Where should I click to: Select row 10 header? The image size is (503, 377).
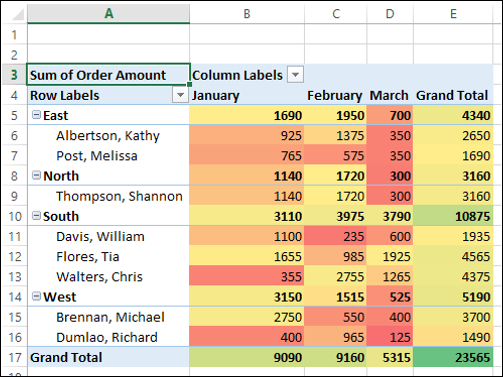14,216
